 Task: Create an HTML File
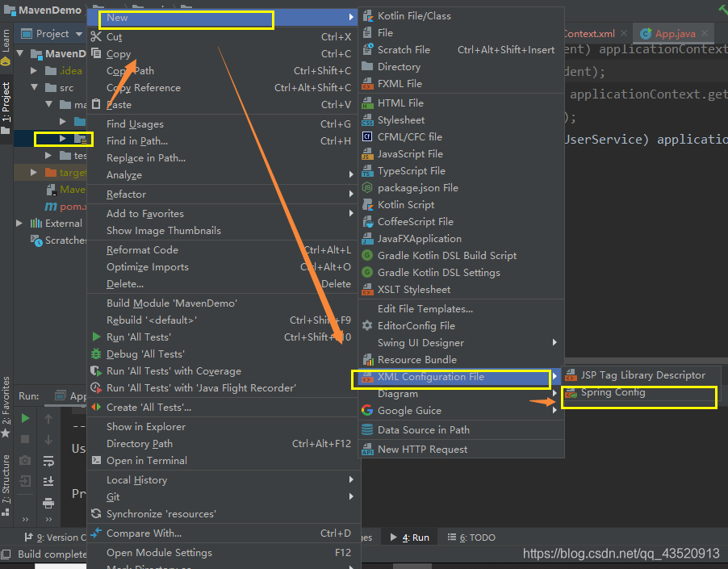461,103
